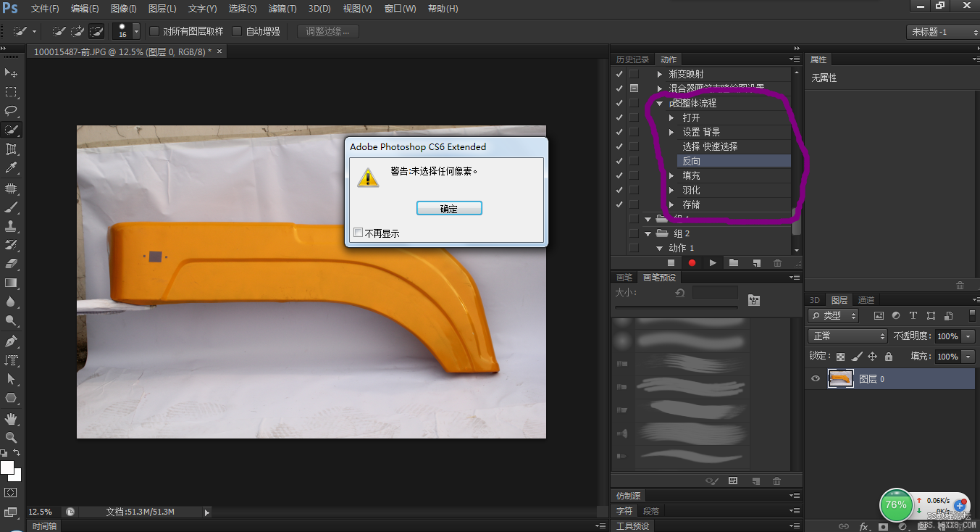This screenshot has width=980, height=532.
Task: Open the 选择(S) menu
Action: [x=242, y=9]
